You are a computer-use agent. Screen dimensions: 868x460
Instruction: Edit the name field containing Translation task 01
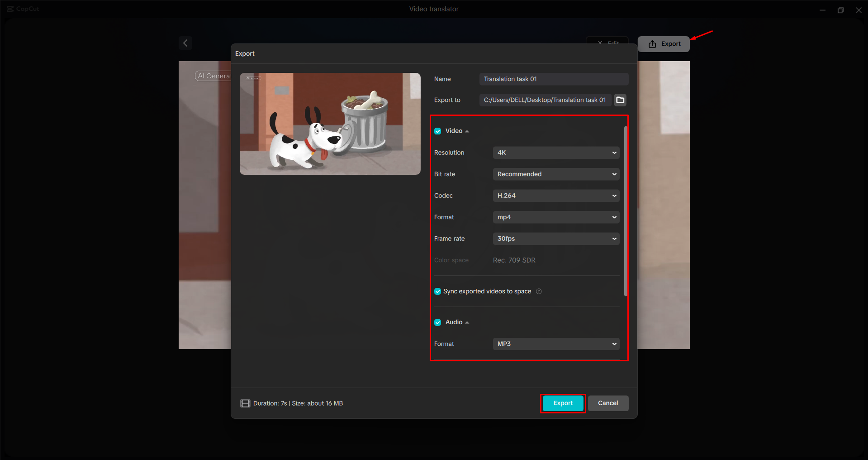[x=553, y=79]
